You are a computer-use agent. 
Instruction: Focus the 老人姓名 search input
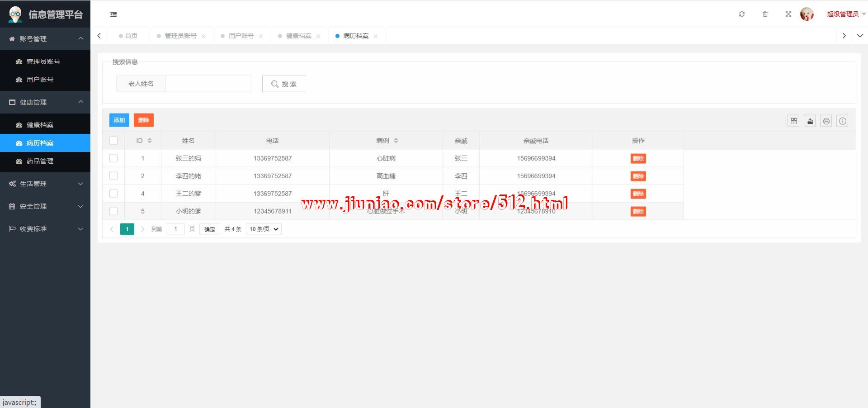coord(208,84)
